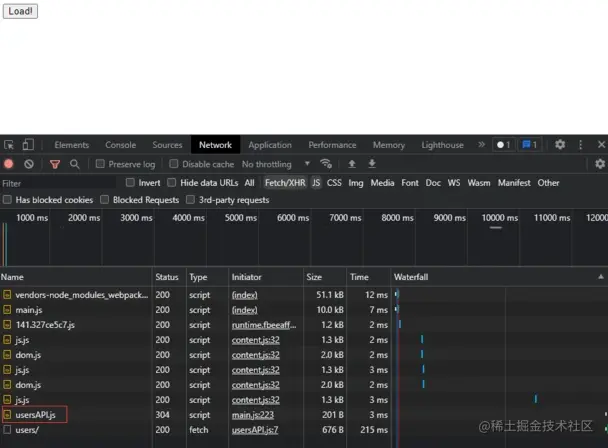
Task: Open network conditions wifi icon
Action: click(326, 164)
